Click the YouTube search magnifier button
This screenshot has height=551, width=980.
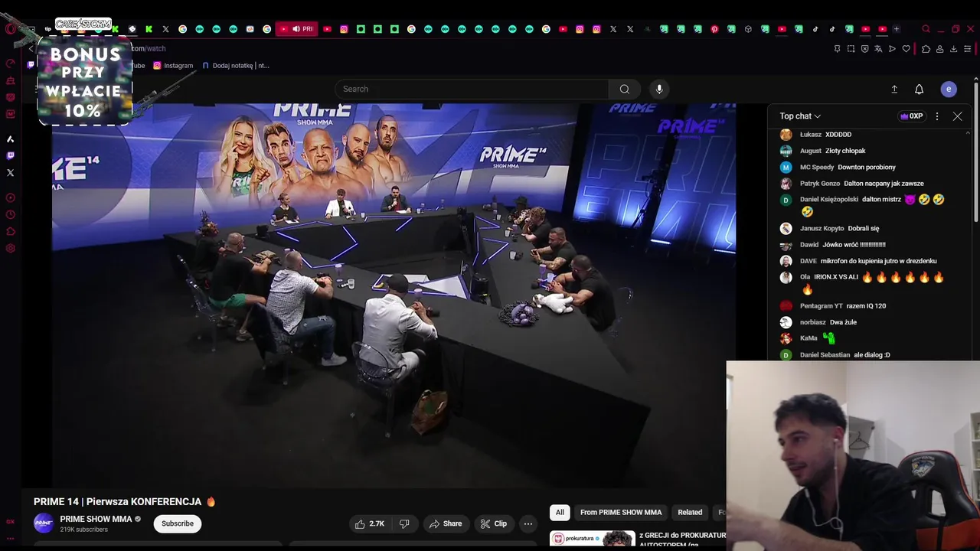click(625, 89)
